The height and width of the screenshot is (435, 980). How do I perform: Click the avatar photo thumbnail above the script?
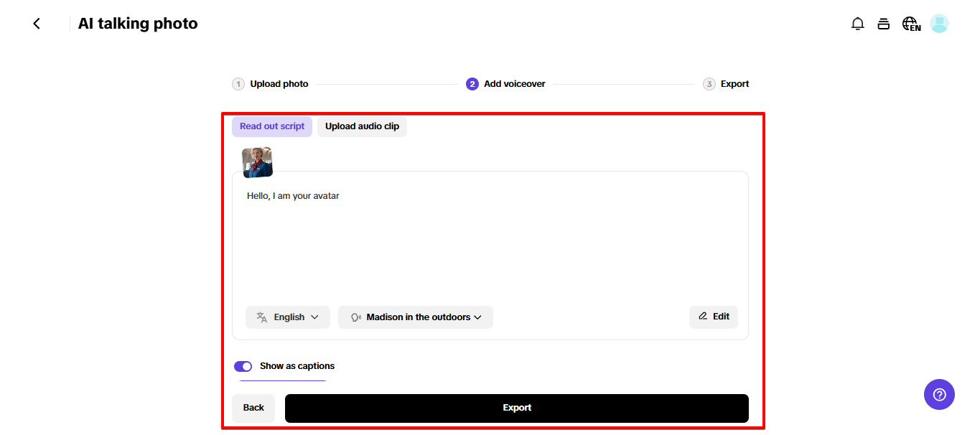(257, 162)
